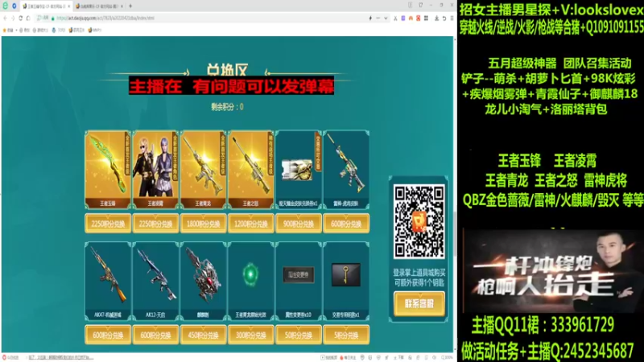Close the second browser tab
644x362 pixels.
pyautogui.click(x=122, y=6)
